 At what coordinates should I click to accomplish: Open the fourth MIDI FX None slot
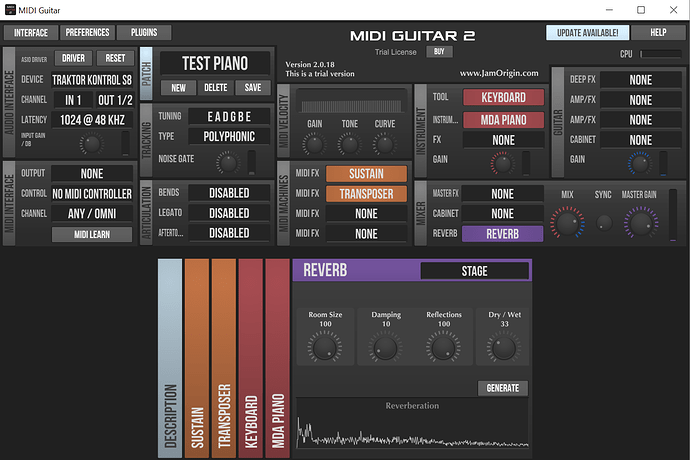[366, 234]
